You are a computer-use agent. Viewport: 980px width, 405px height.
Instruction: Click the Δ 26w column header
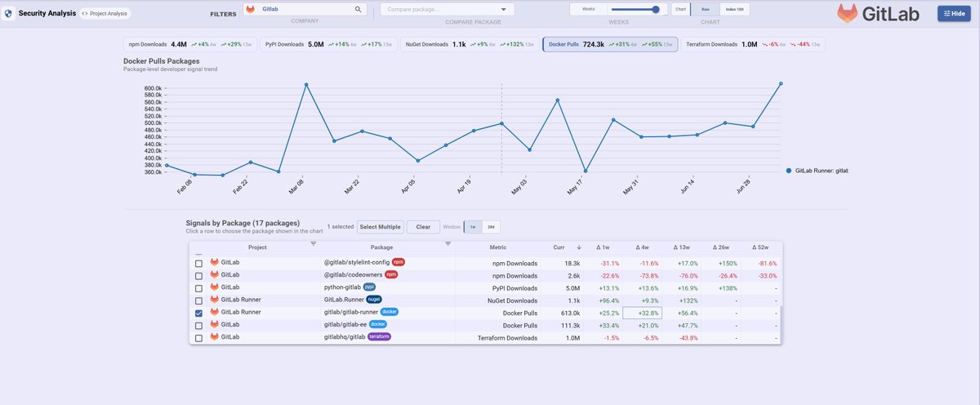720,247
